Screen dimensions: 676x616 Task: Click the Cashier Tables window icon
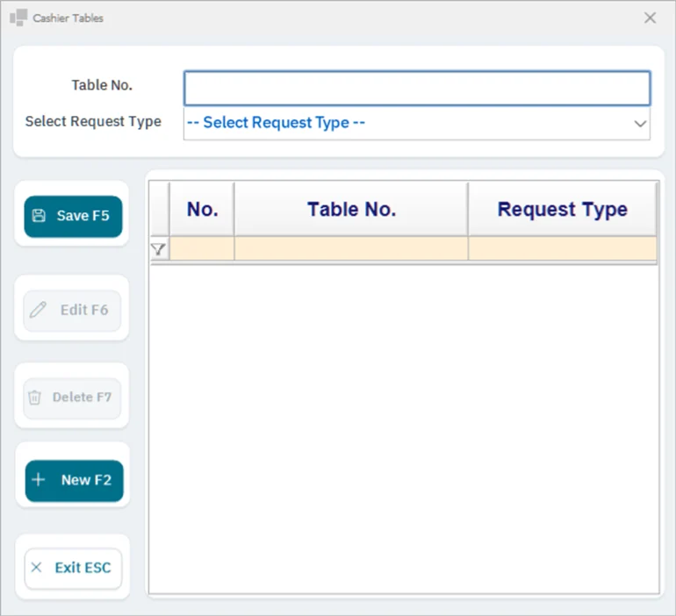(x=18, y=18)
